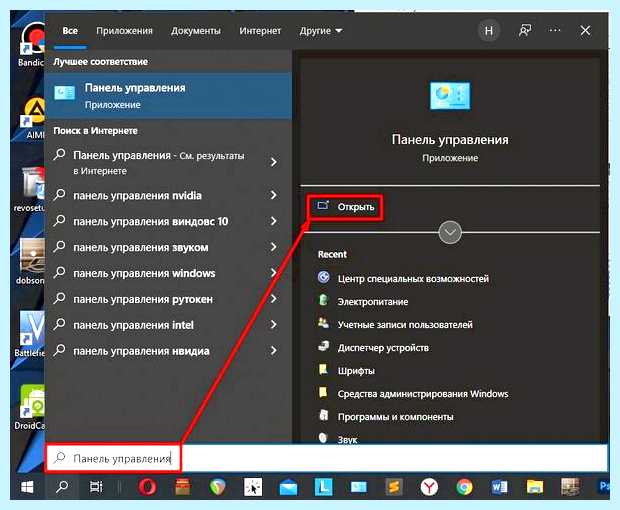Open AIMP desktop shortcut

click(32, 117)
